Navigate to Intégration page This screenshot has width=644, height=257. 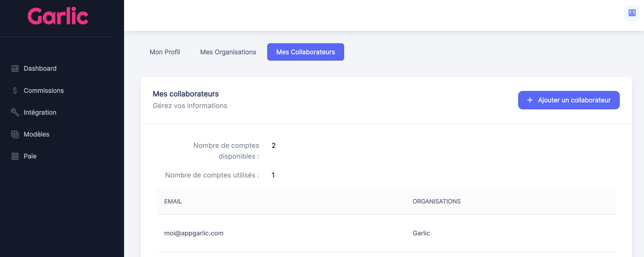pos(40,112)
